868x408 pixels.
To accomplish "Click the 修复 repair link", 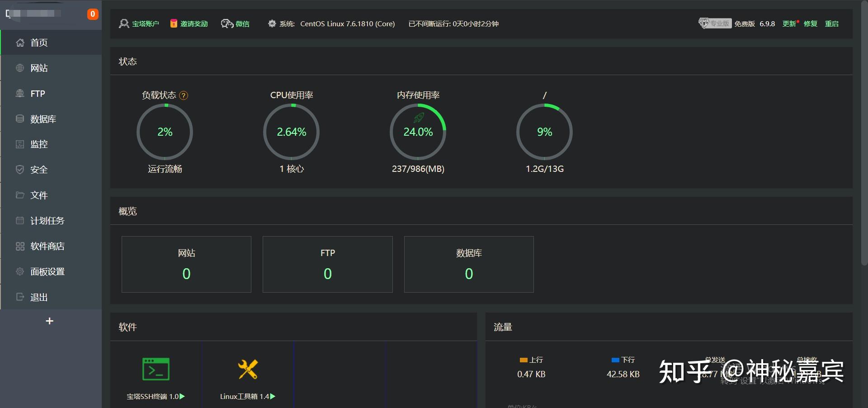I will pyautogui.click(x=811, y=24).
